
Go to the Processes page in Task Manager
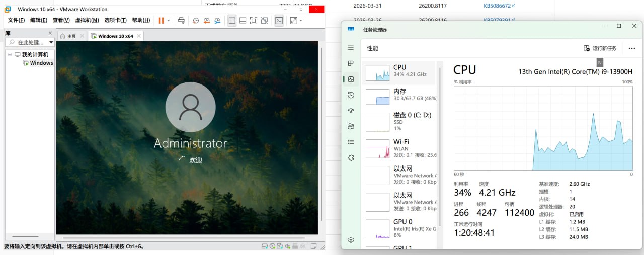coord(351,63)
